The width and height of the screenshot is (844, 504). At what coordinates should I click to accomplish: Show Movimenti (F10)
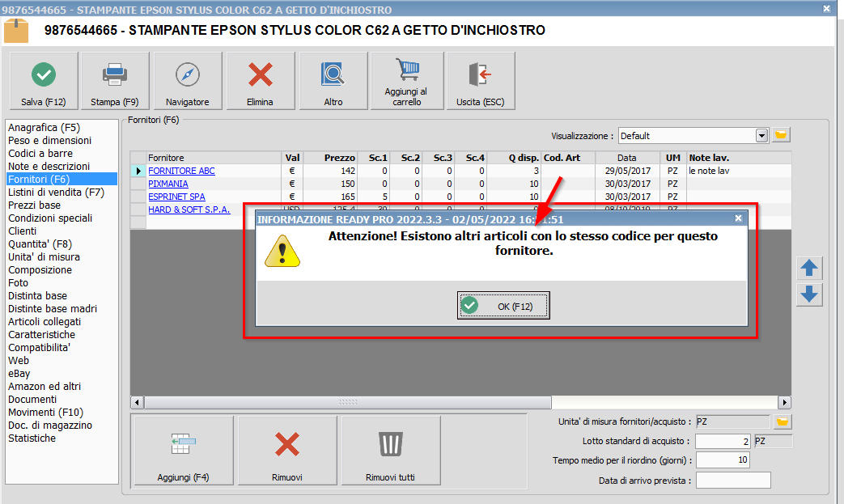click(x=46, y=412)
